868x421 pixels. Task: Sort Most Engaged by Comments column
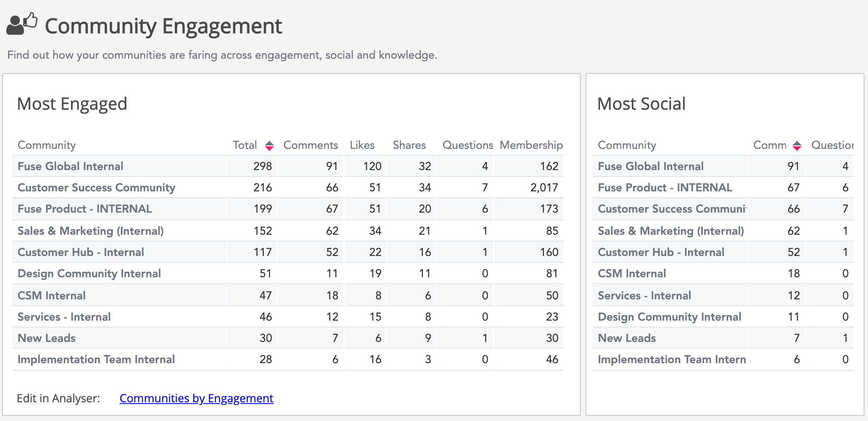click(310, 145)
